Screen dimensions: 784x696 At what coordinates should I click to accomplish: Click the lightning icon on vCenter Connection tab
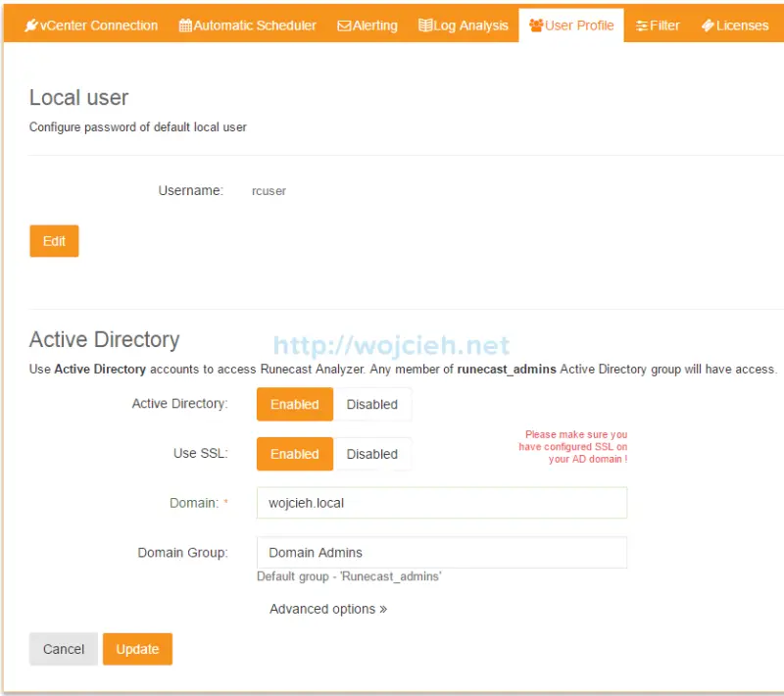coord(29,25)
